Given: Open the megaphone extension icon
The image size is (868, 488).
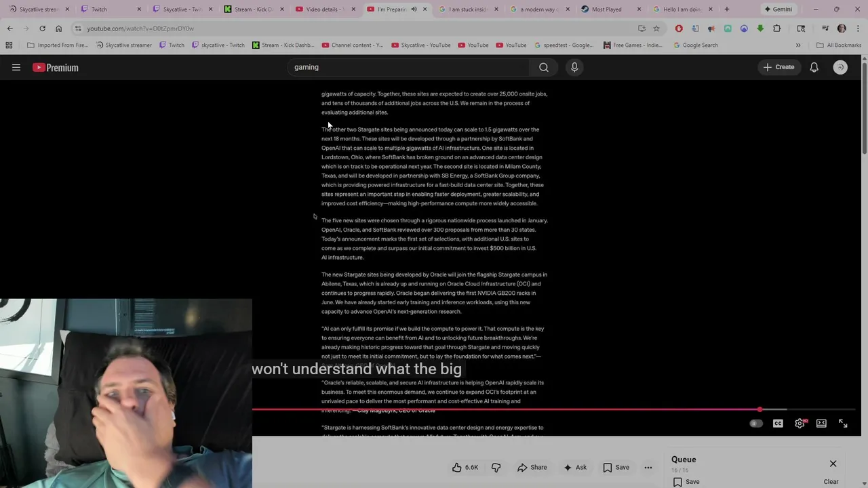Looking at the screenshot, I should click(711, 28).
